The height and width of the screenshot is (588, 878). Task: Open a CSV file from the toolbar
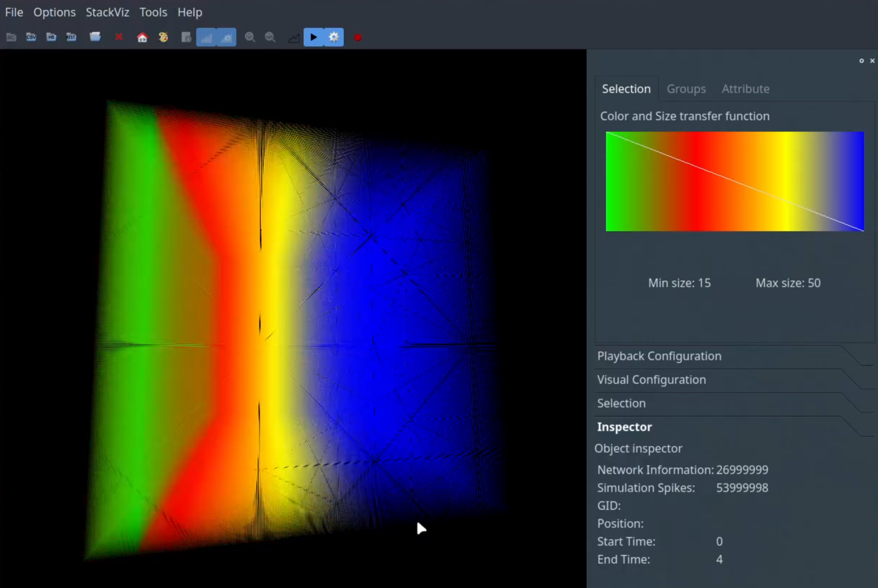(31, 37)
